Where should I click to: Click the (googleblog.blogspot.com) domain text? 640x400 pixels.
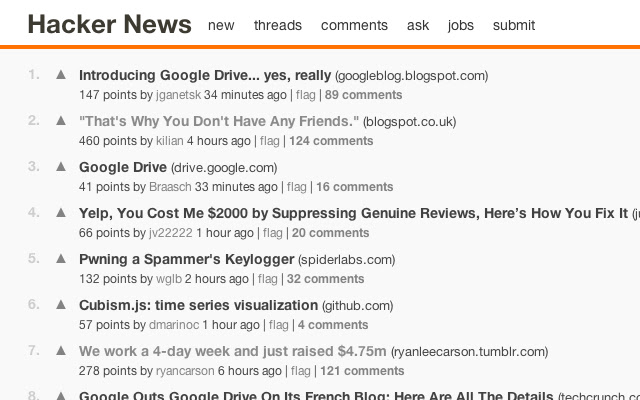click(x=411, y=76)
